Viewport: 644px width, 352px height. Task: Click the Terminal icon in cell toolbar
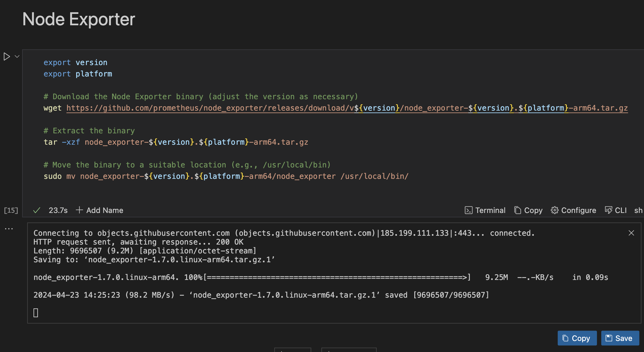[x=468, y=210]
